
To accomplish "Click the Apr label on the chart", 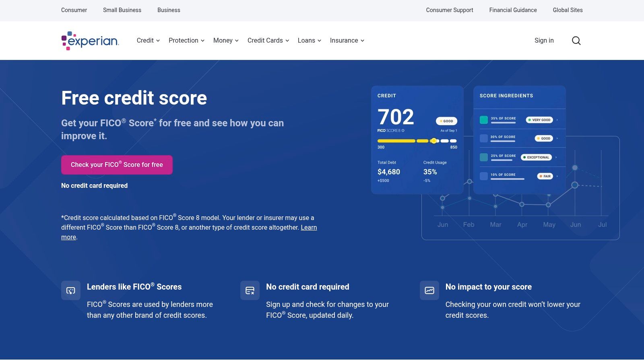I will click(522, 225).
